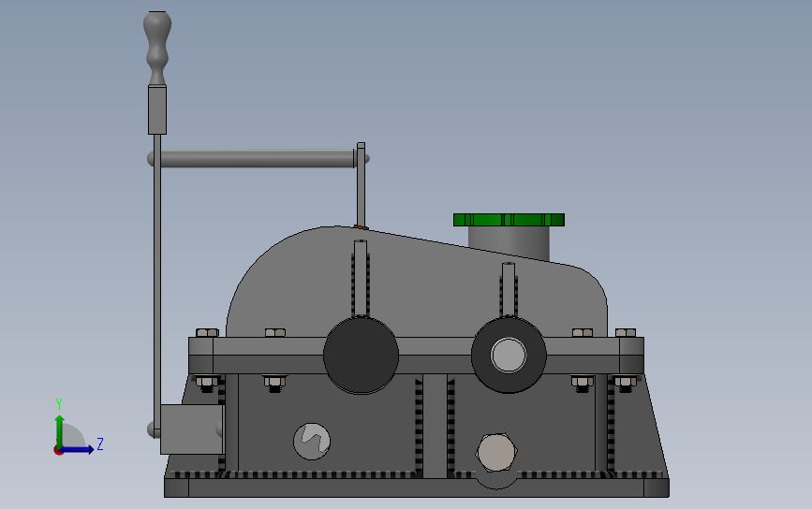Screen dimensions: 812x509
Task: Select the flat base plate of the gearbox
Action: 417,487
